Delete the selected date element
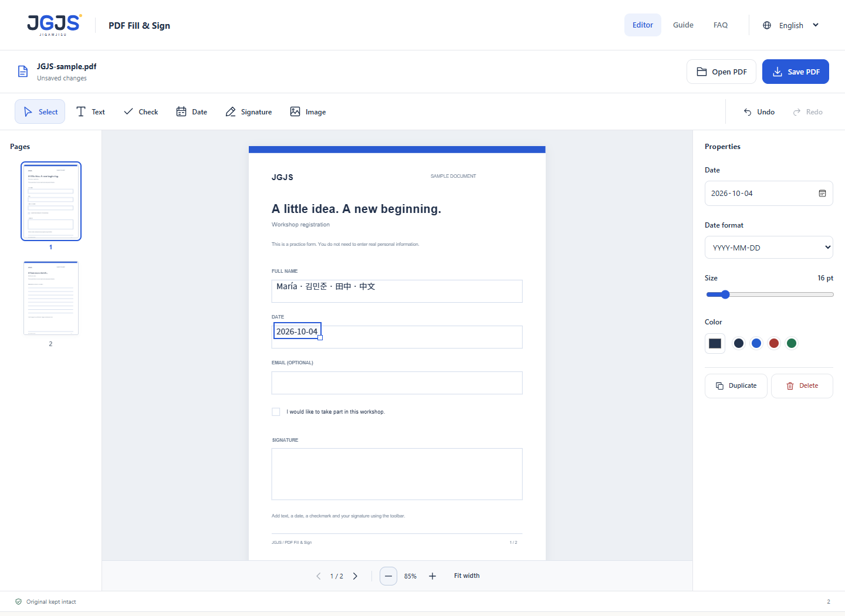 pos(802,386)
